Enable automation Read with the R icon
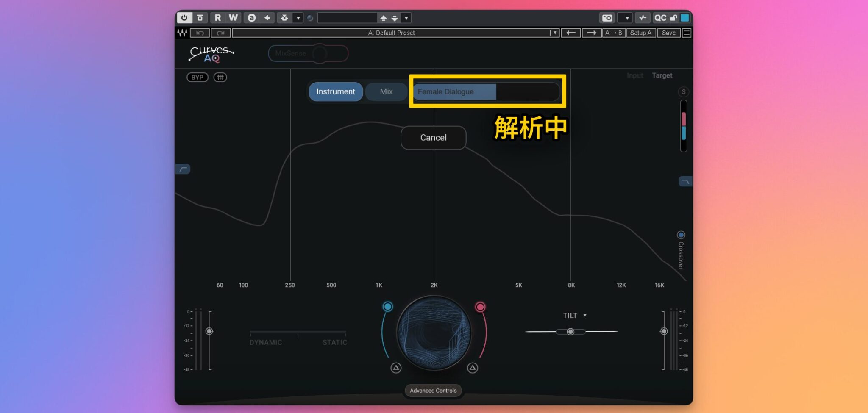 coord(218,18)
